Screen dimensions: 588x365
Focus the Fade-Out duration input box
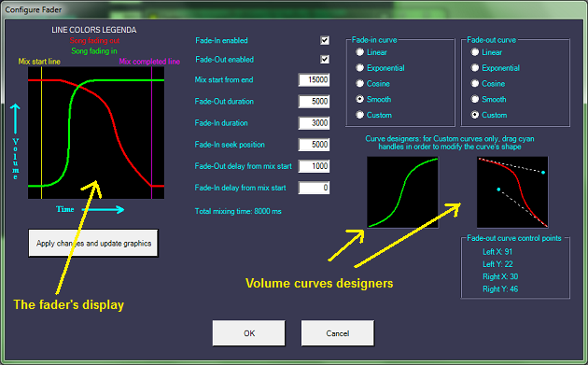pyautogui.click(x=314, y=101)
